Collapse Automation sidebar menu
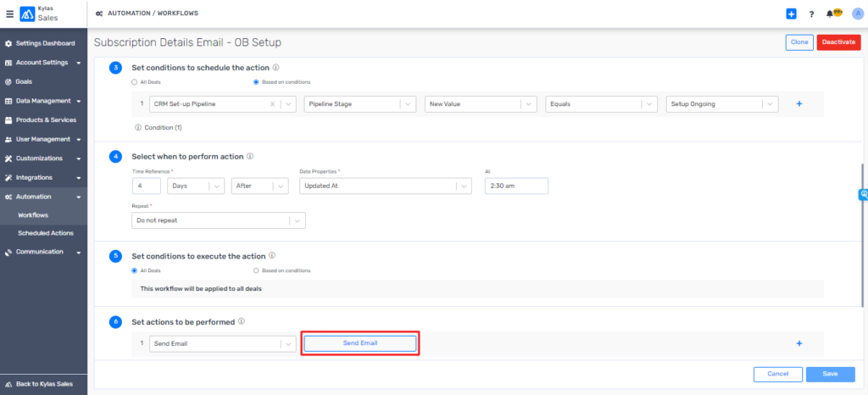Image resolution: width=868 pixels, height=395 pixels. tap(44, 197)
